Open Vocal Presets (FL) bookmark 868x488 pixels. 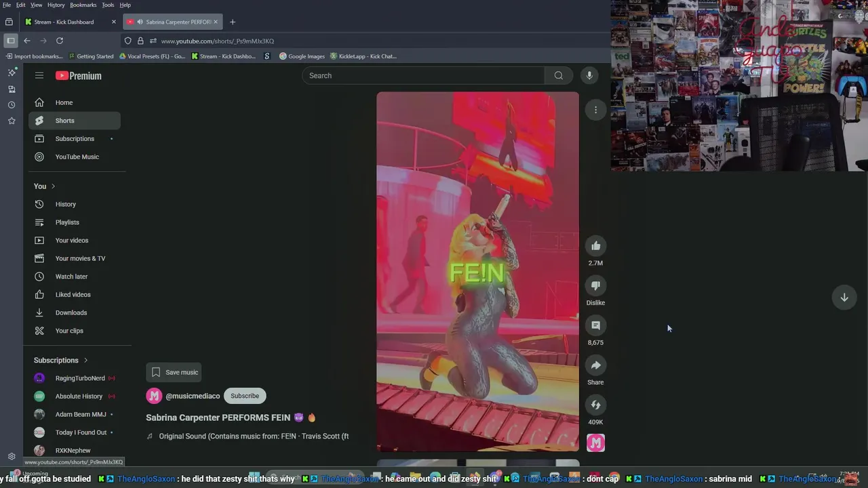tap(152, 56)
